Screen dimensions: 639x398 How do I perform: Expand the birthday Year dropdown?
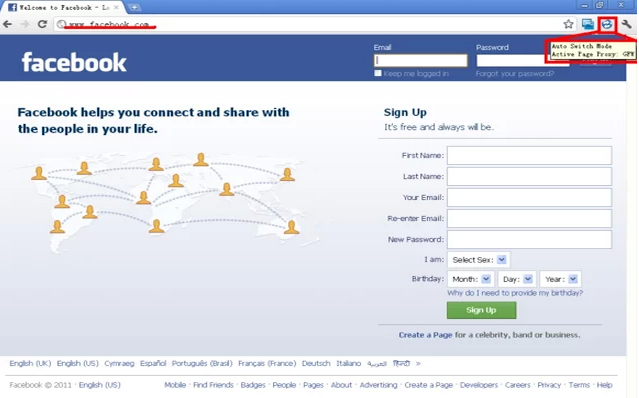click(x=560, y=279)
